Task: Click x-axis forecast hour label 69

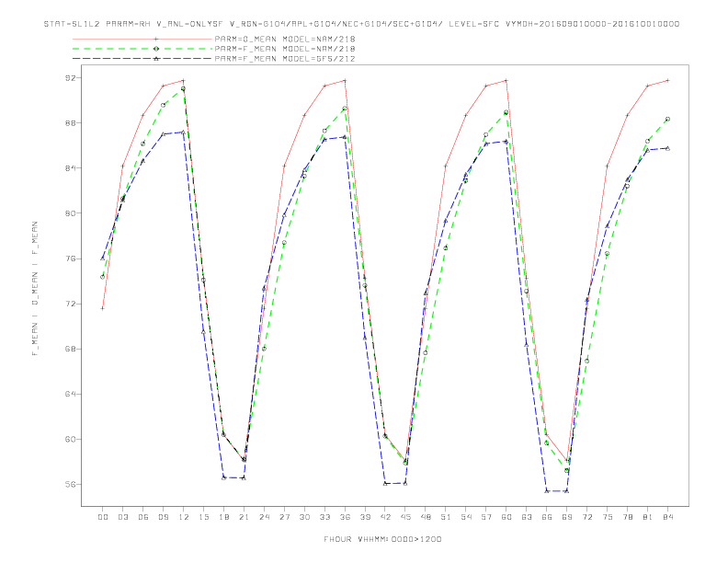Action: 567,517
